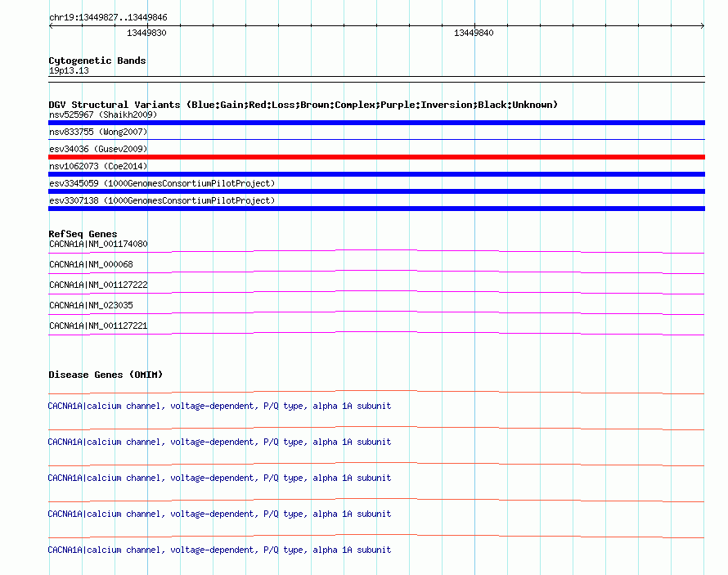Viewport: 728px width, 575px height.
Task: Select the CACNA1A|NM_001174080 transcript label
Action: [98, 244]
